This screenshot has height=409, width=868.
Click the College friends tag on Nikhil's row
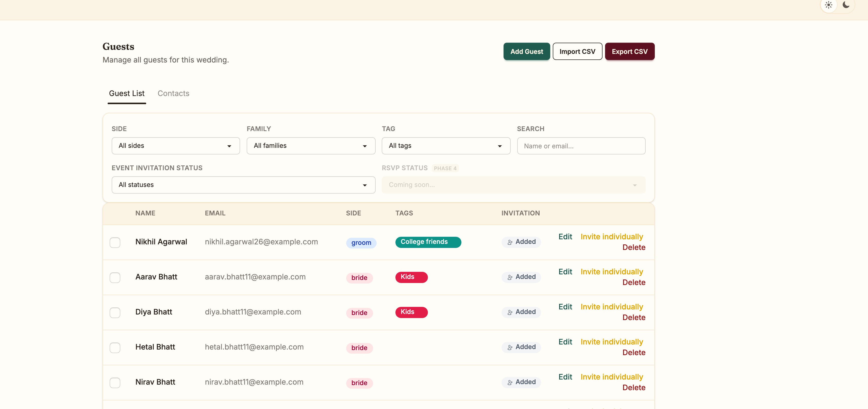click(428, 242)
